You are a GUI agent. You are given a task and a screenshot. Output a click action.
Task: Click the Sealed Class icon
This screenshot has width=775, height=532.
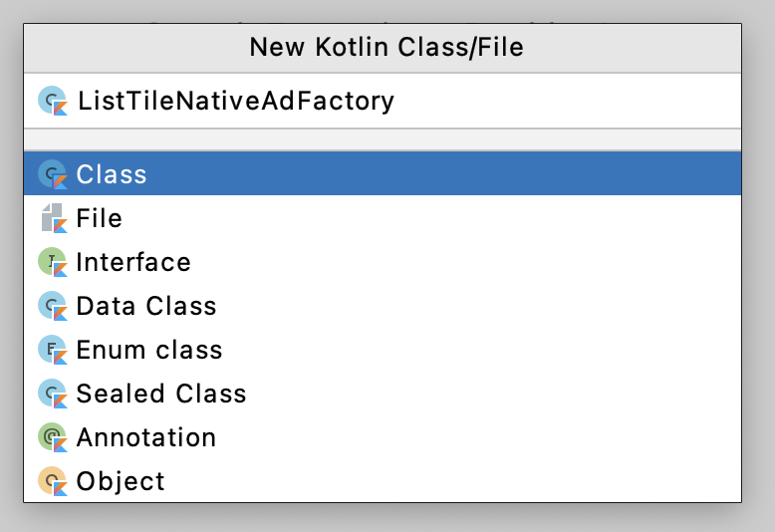[x=52, y=394]
